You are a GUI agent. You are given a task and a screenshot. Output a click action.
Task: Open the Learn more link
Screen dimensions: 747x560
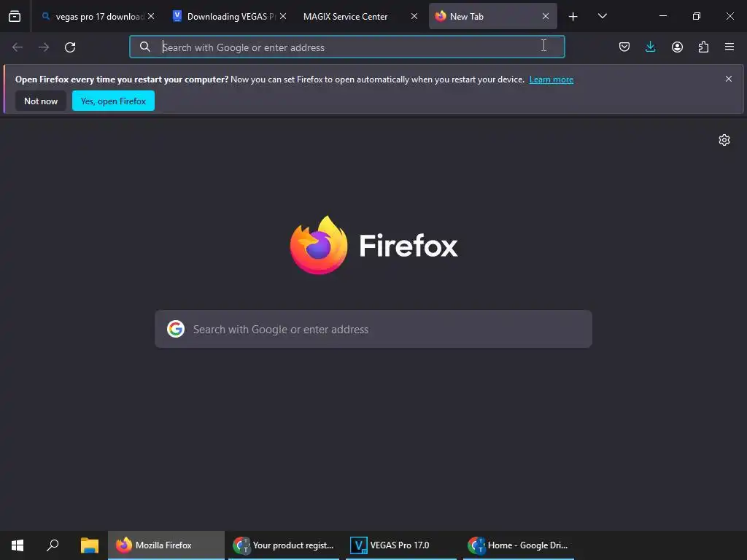pyautogui.click(x=551, y=79)
